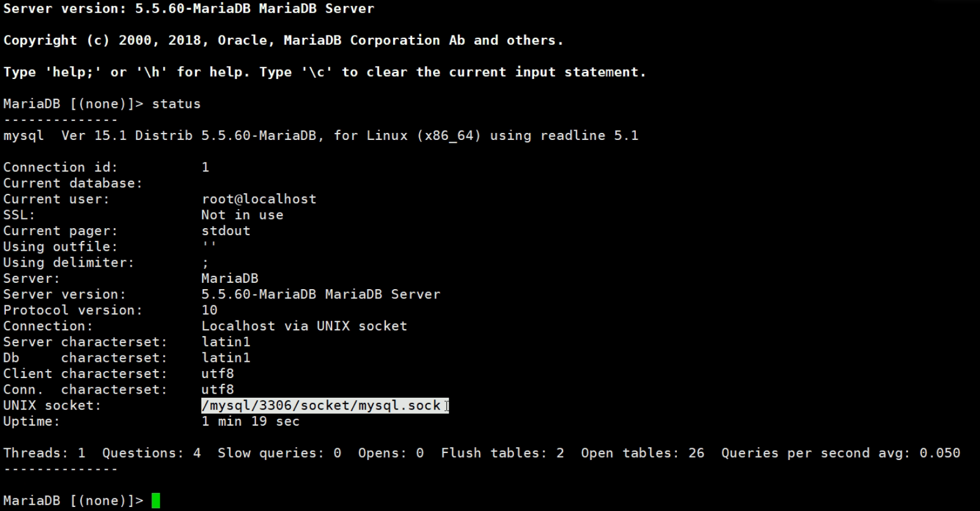The image size is (980, 511).
Task: Click 'Using delimiter:' label
Action: click(69, 262)
